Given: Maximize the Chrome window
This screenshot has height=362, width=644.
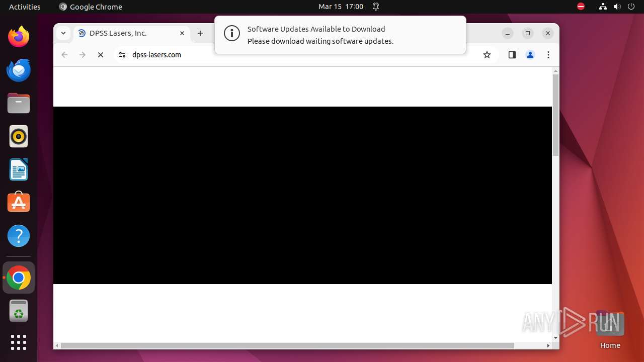Looking at the screenshot, I should pyautogui.click(x=528, y=33).
